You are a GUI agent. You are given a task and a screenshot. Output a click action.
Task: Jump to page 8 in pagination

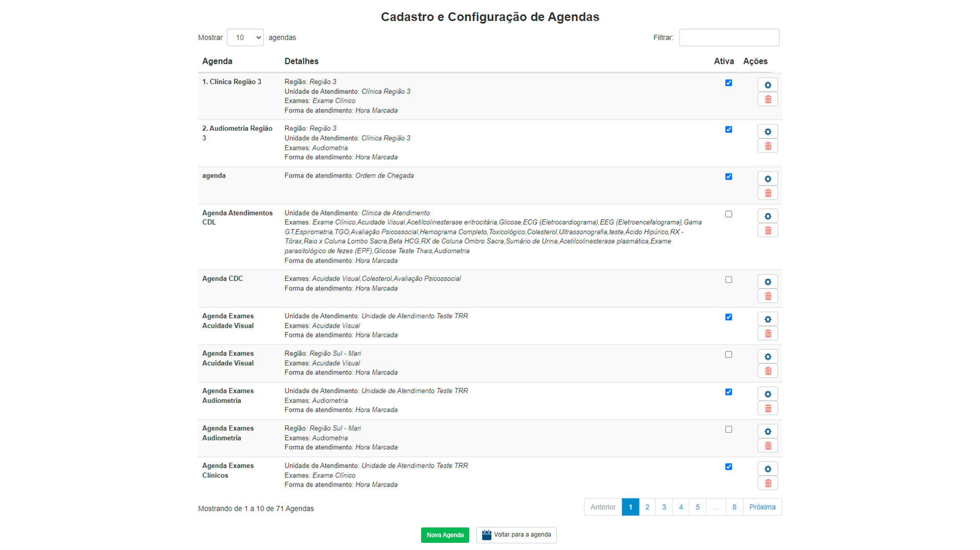(734, 507)
